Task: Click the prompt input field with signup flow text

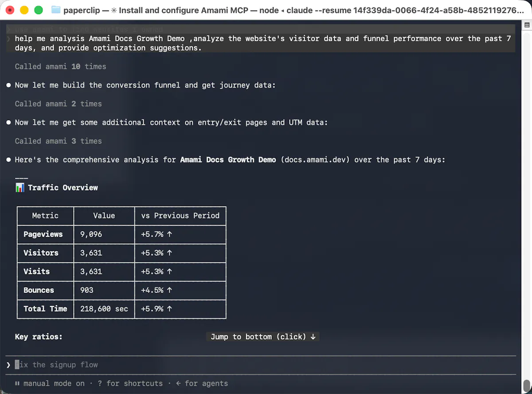Action: pos(262,365)
